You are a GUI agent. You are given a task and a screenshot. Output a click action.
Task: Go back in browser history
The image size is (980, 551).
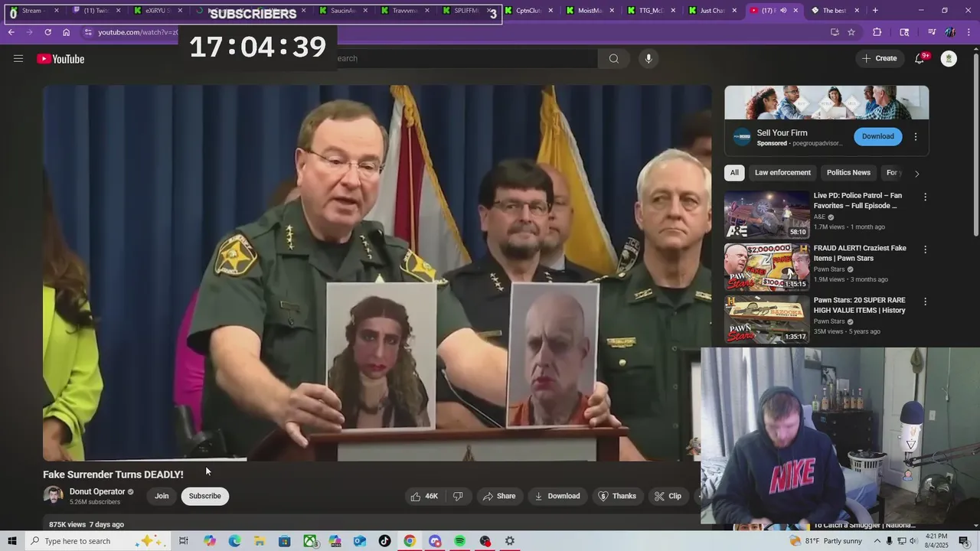coord(11,32)
